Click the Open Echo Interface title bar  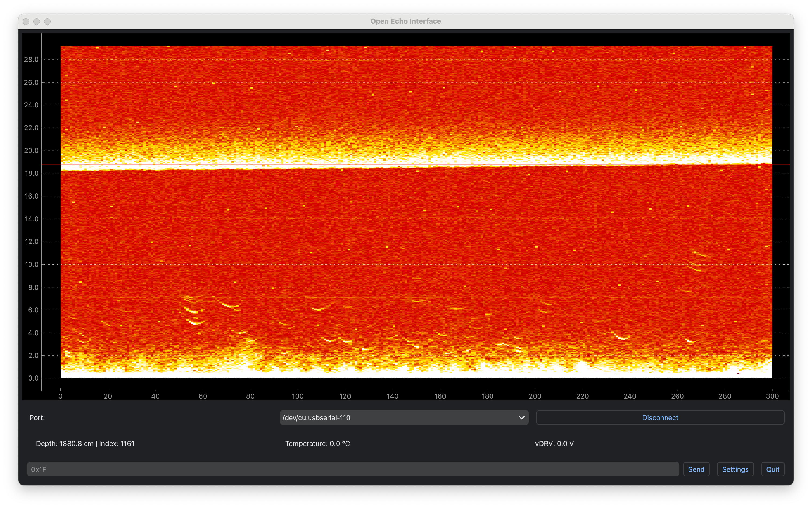(406, 21)
